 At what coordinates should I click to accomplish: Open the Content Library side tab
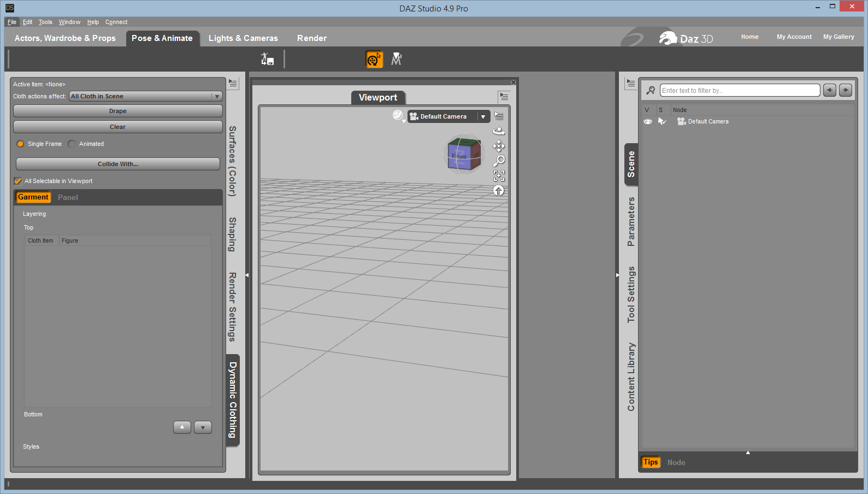click(x=631, y=377)
